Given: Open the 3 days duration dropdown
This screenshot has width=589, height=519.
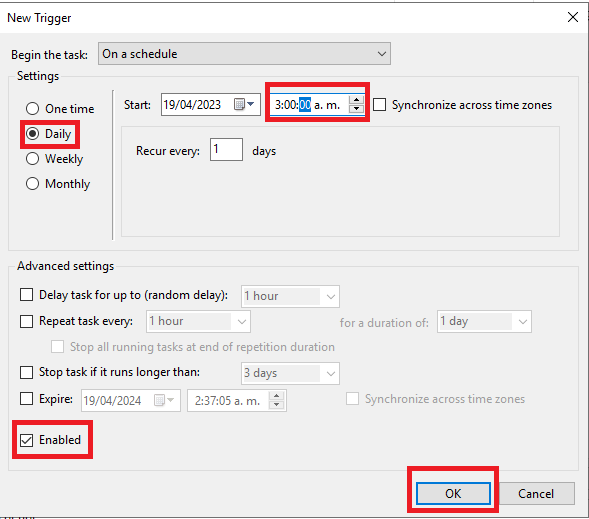Looking at the screenshot, I should coord(290,373).
